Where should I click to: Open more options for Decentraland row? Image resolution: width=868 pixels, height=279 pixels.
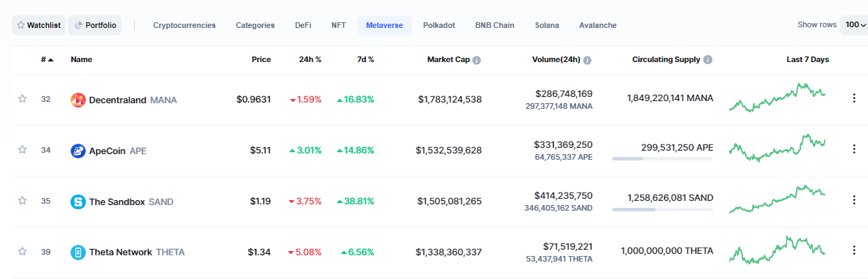point(853,98)
